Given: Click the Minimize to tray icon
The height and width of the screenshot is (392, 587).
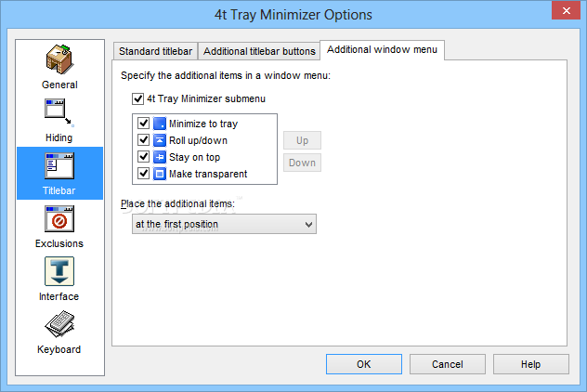Looking at the screenshot, I should tap(160, 124).
